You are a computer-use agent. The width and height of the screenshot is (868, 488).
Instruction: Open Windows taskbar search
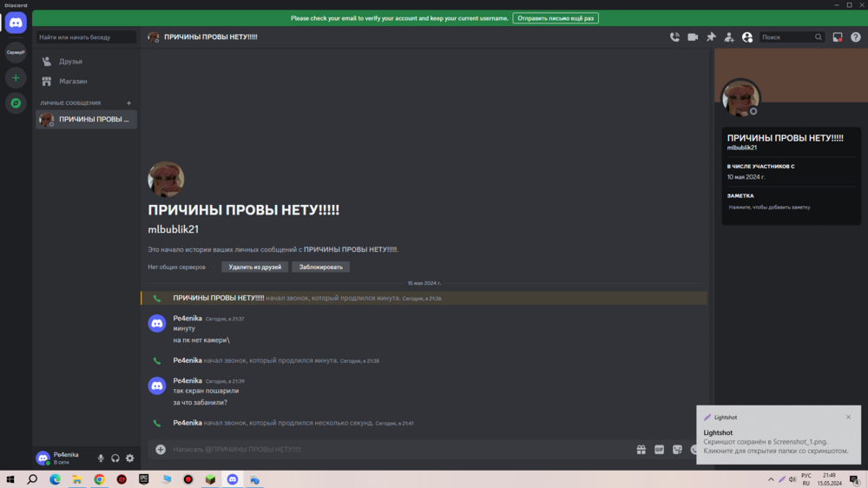point(32,479)
